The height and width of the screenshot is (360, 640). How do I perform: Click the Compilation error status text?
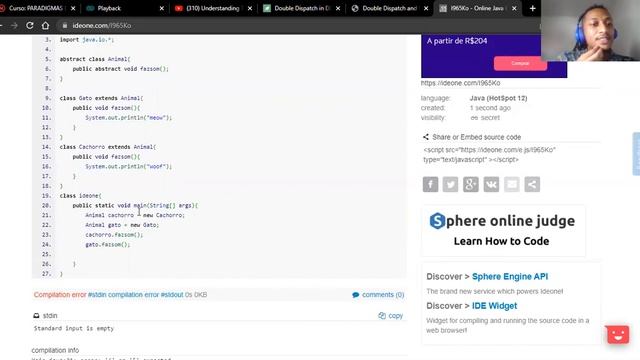[x=60, y=295]
